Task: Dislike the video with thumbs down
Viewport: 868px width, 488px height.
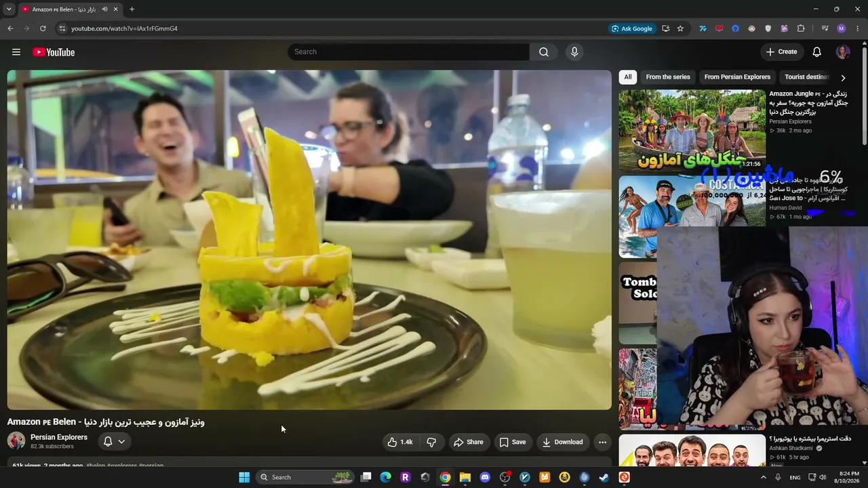Action: pos(431,442)
